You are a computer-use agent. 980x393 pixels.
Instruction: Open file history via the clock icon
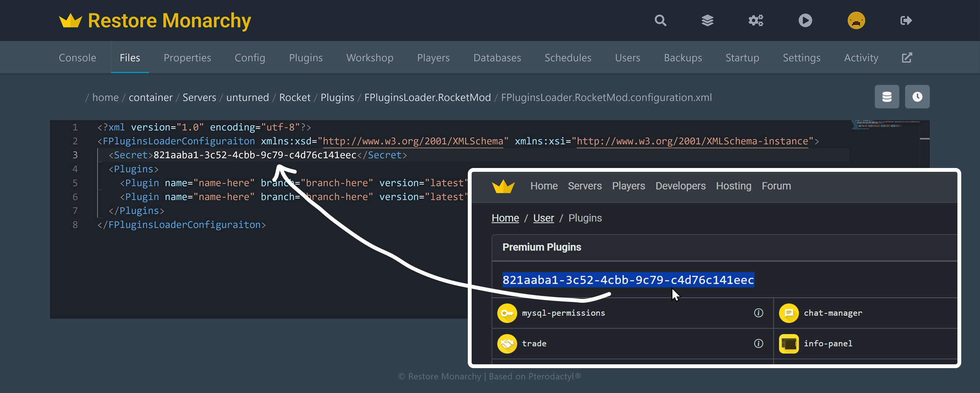coord(917,96)
